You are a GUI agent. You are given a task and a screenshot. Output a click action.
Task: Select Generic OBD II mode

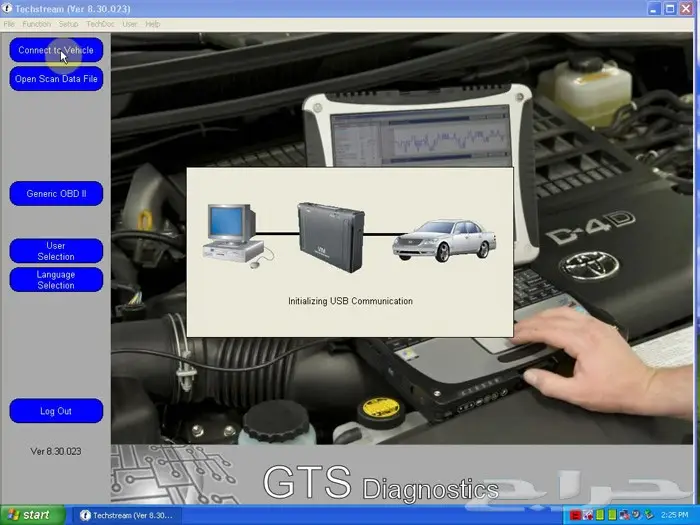(56, 194)
